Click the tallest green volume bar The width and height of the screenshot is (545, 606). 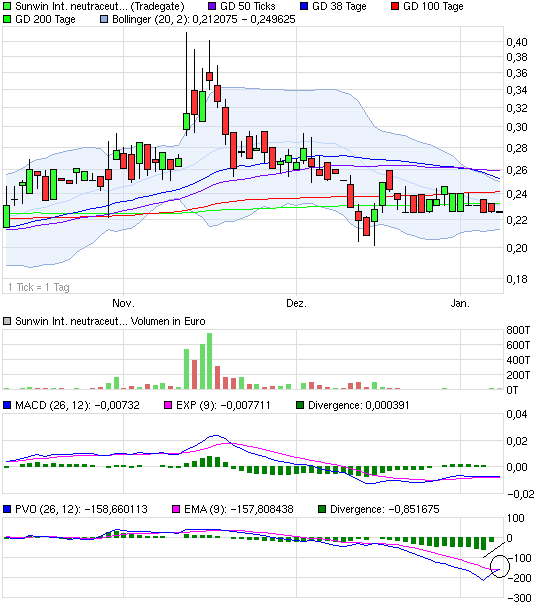[209, 361]
